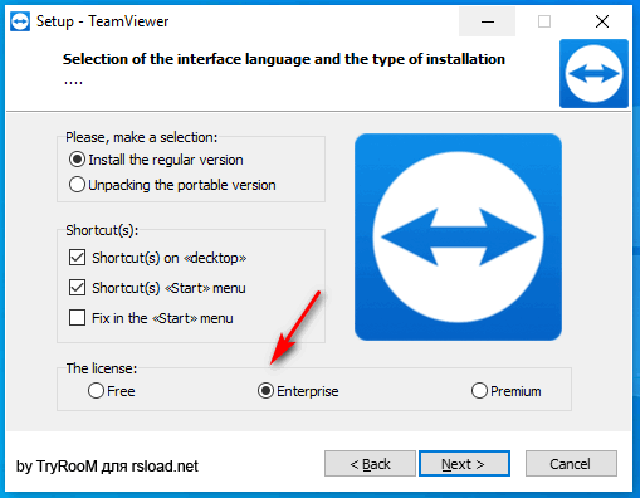This screenshot has width=640, height=498.
Task: Click the TeamViewer icon in title bar
Action: [x=20, y=22]
